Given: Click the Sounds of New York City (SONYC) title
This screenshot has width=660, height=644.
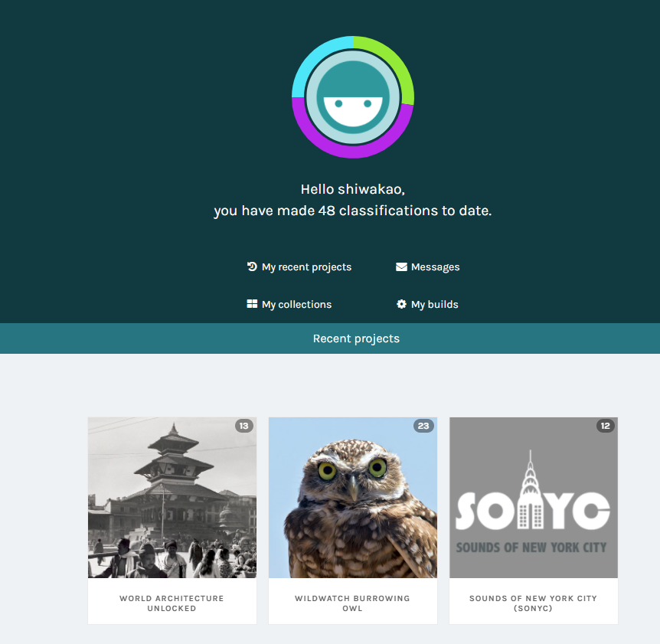Looking at the screenshot, I should (x=534, y=603).
